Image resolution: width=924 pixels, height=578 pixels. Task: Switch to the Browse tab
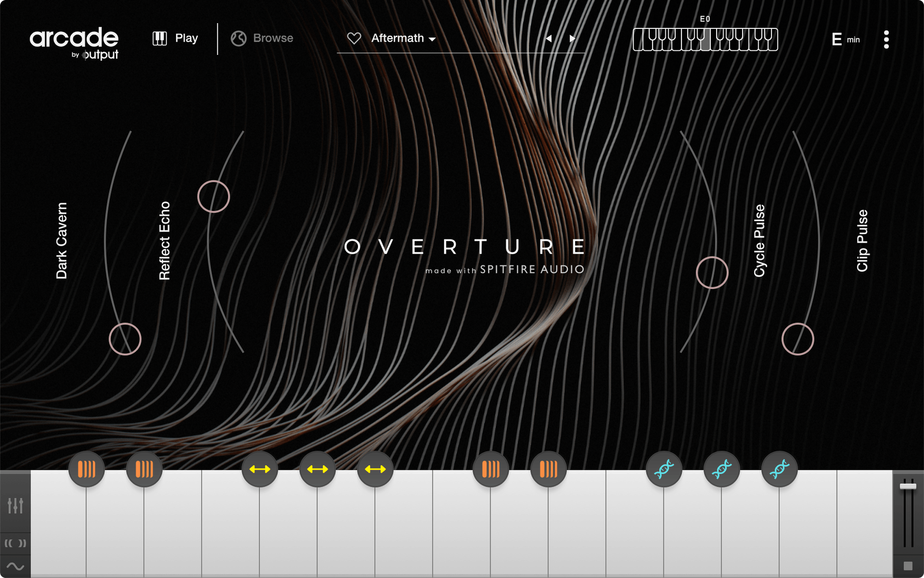tap(263, 38)
